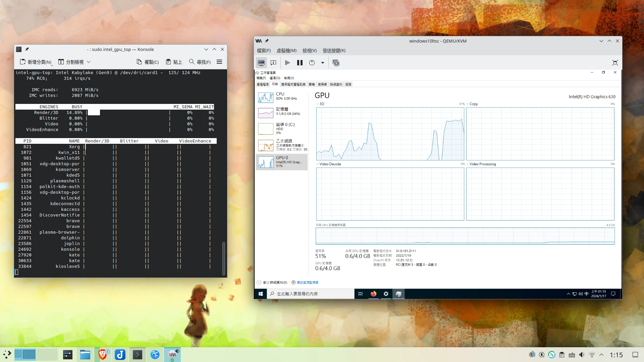This screenshot has width=644, height=362.
Task: Pause the virtual machine
Action: point(300,63)
